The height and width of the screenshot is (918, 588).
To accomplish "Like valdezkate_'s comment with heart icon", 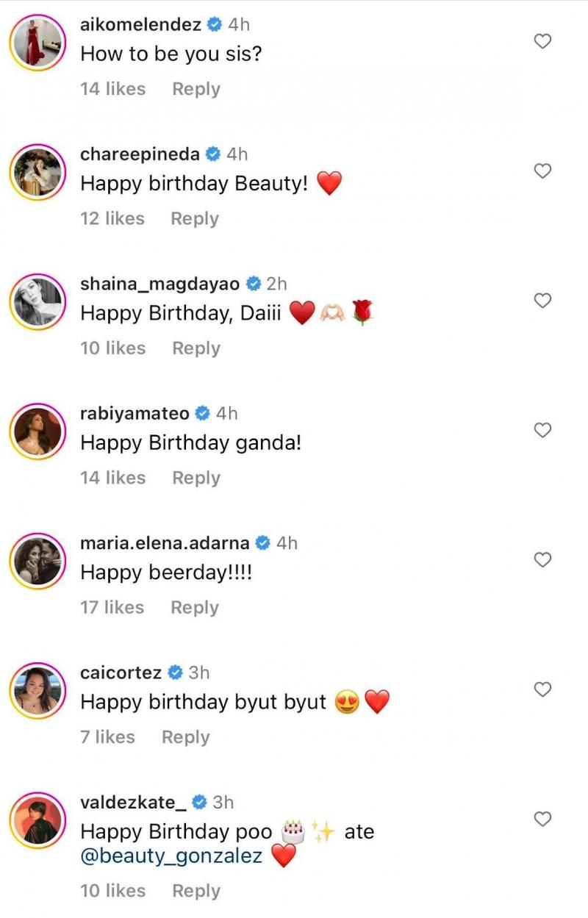I will (542, 819).
